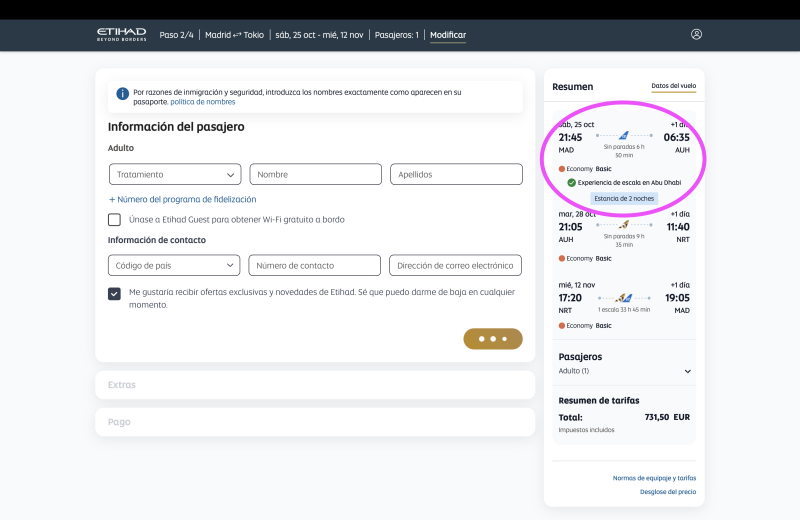Click Modificar in the top bar

[447, 35]
